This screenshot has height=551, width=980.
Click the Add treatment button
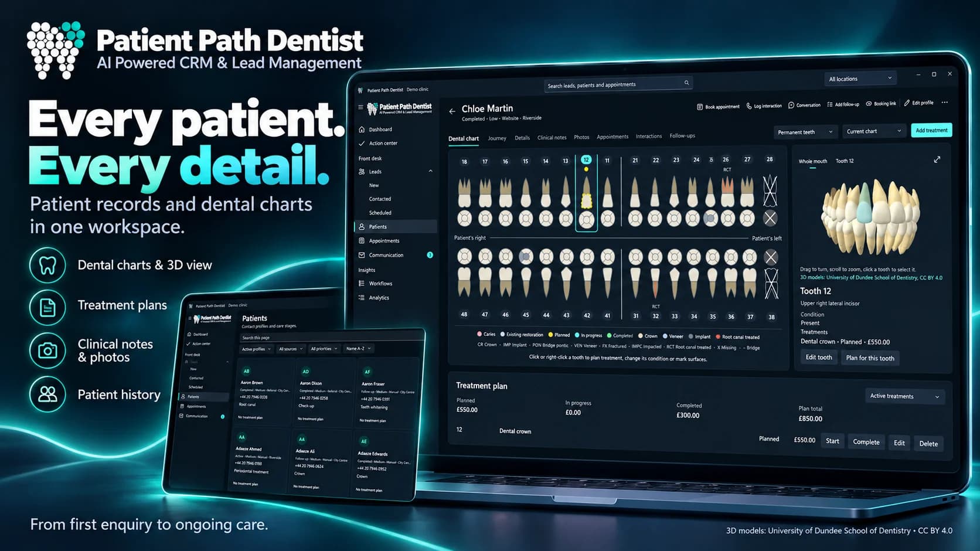[x=931, y=130]
